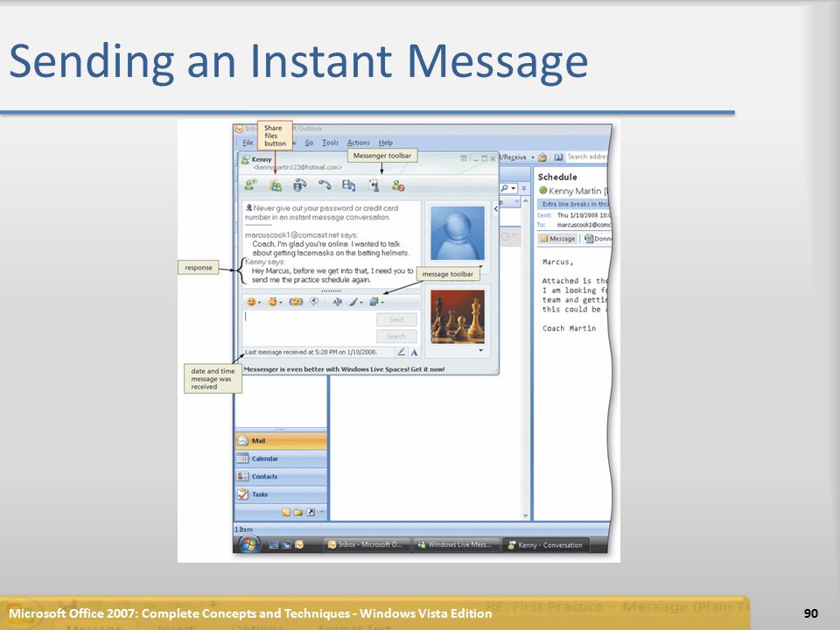The height and width of the screenshot is (630, 840).
Task: Click change font icon in message toolbar
Action: click(x=337, y=302)
